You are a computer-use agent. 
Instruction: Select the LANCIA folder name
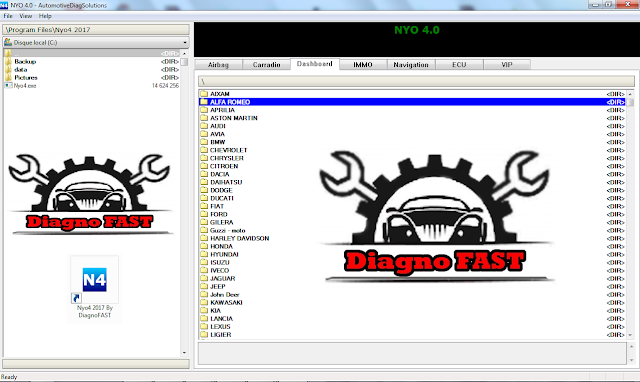221,318
